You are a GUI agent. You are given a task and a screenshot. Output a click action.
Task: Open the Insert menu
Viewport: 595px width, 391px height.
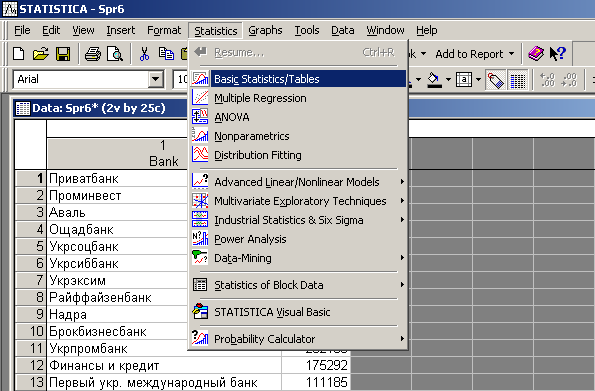pos(120,30)
